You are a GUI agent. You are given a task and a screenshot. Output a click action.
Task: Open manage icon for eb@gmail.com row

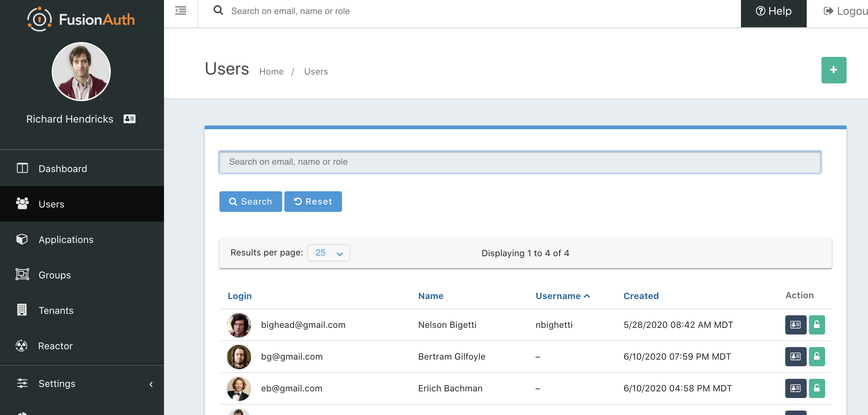click(796, 388)
